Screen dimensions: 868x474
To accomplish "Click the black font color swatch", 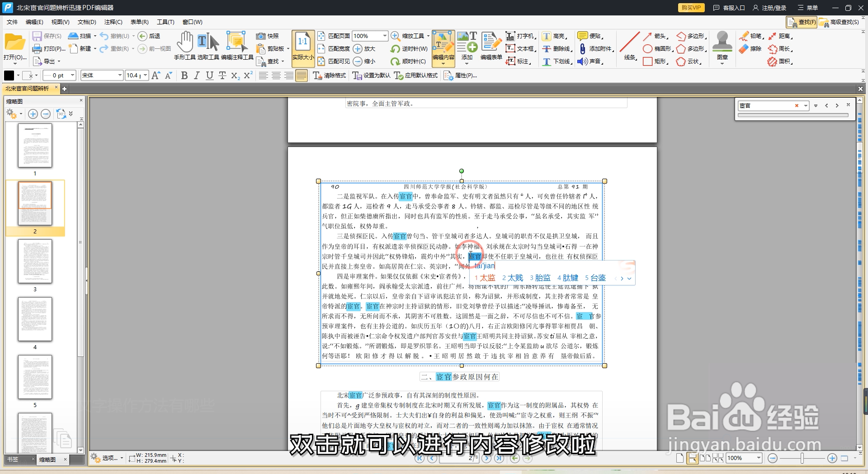I will coord(9,75).
